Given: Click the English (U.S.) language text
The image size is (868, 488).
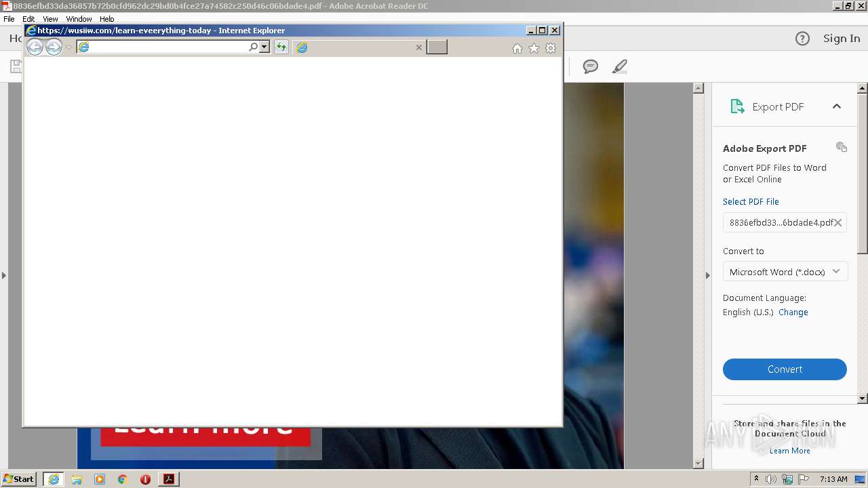Looking at the screenshot, I should pos(748,312).
